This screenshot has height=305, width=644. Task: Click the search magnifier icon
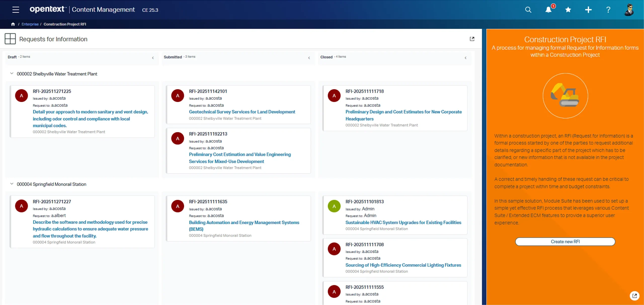click(528, 10)
